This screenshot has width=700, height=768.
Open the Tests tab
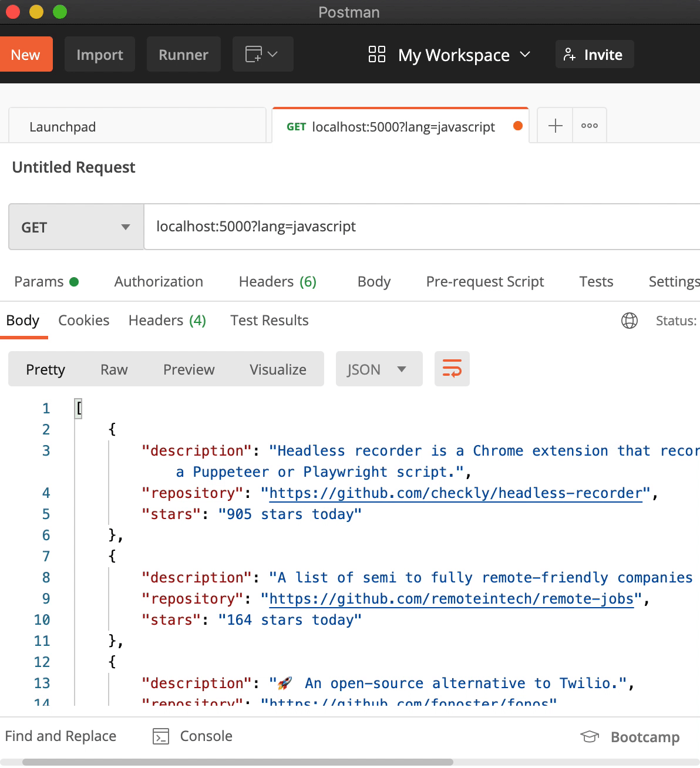coord(596,282)
